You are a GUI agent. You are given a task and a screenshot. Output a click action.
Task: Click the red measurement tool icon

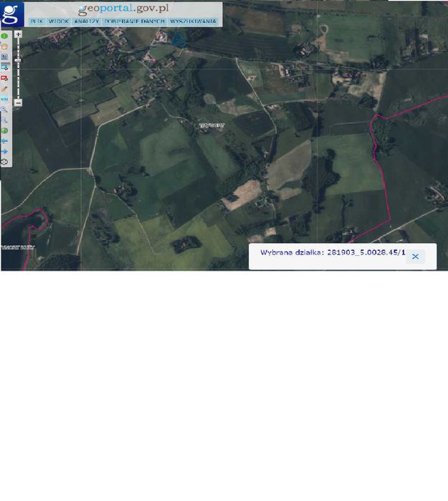click(x=4, y=78)
